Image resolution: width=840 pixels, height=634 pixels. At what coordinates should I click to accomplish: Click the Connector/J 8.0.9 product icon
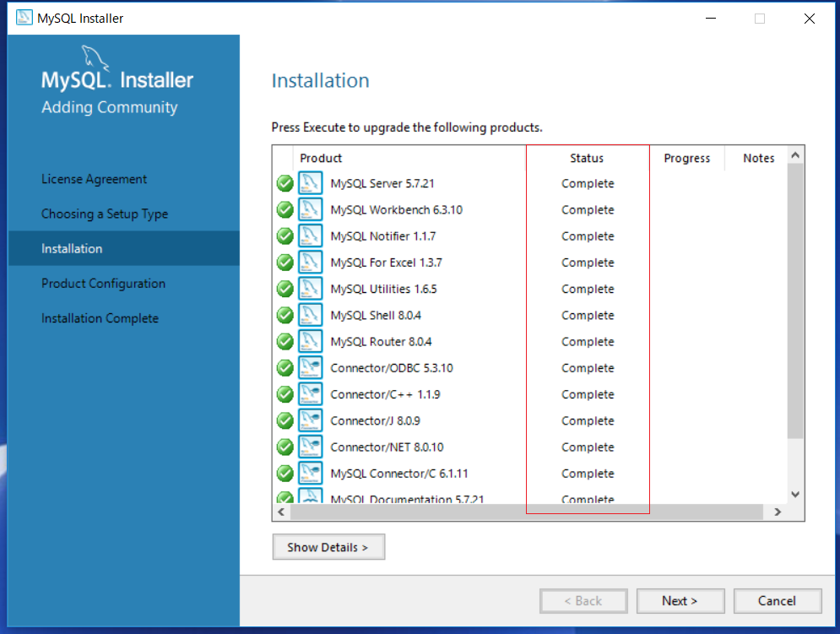click(311, 420)
